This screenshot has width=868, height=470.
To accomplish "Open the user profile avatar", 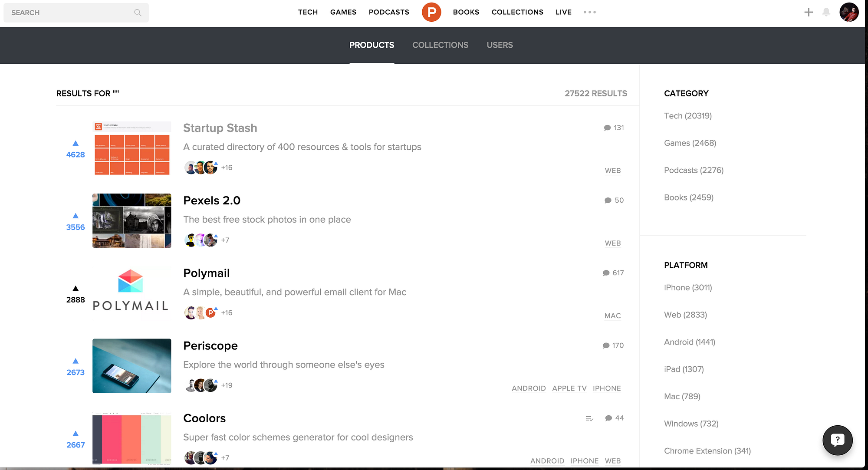I will point(848,12).
